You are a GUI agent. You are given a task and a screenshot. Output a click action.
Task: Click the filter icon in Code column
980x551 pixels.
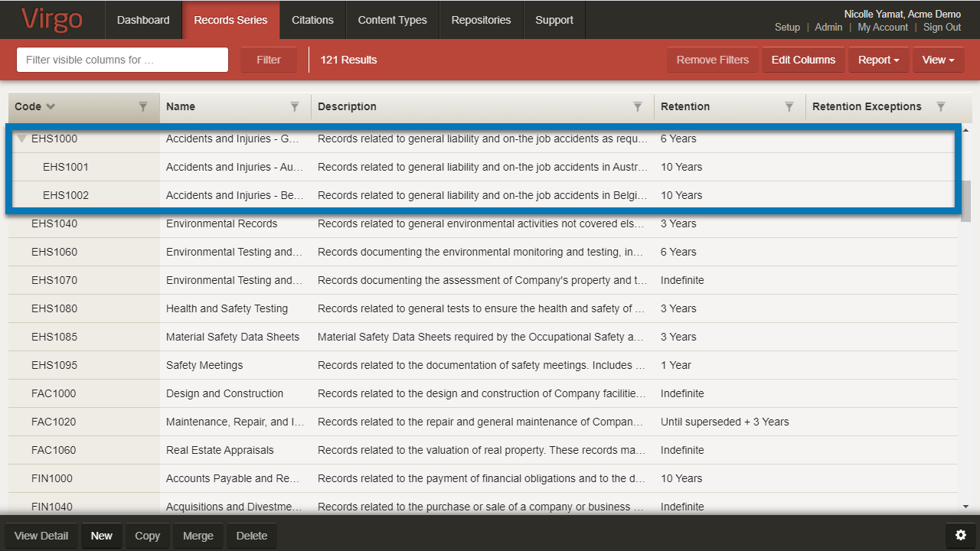pyautogui.click(x=143, y=107)
